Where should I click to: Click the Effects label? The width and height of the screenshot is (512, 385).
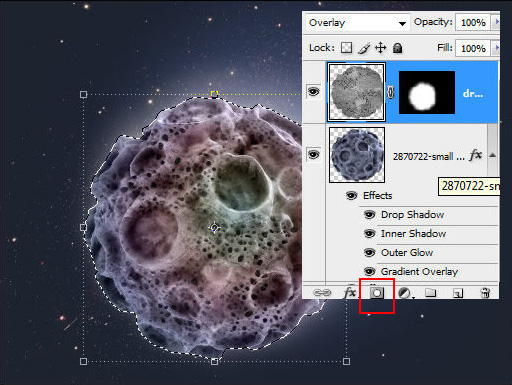[378, 196]
